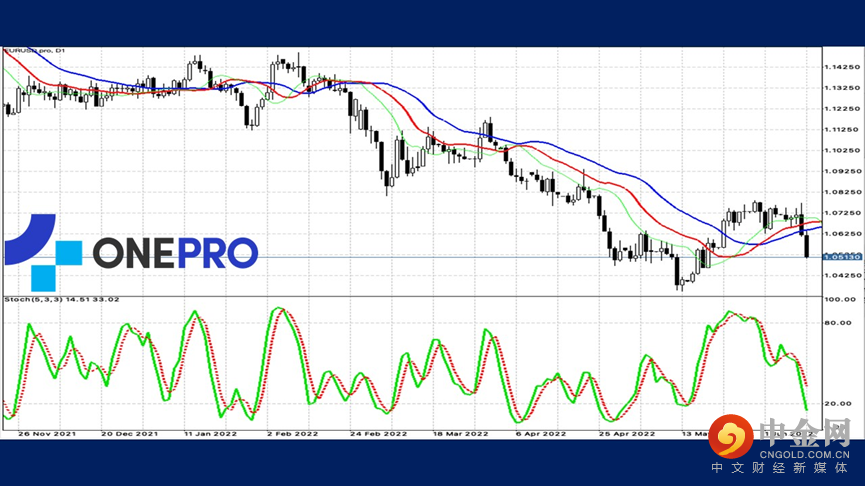This screenshot has height=486, width=865.
Task: Click the 中金网 Chinese title text
Action: pyautogui.click(x=804, y=433)
